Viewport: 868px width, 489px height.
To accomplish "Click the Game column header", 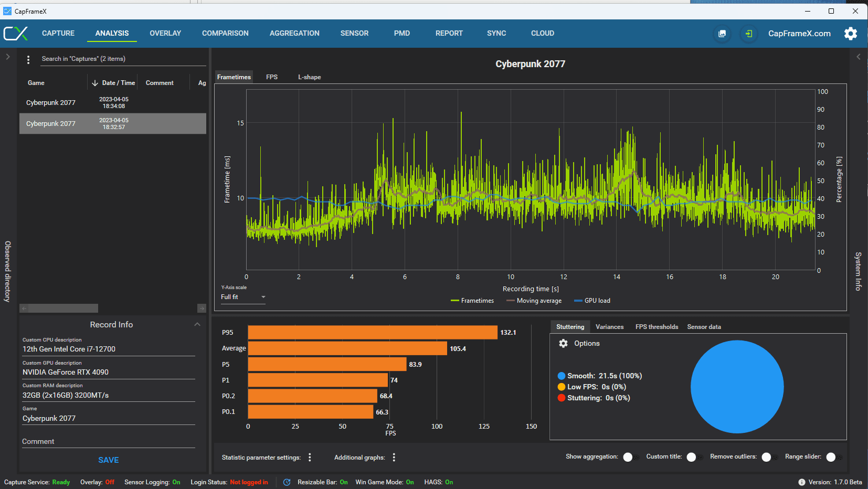I will pos(36,83).
